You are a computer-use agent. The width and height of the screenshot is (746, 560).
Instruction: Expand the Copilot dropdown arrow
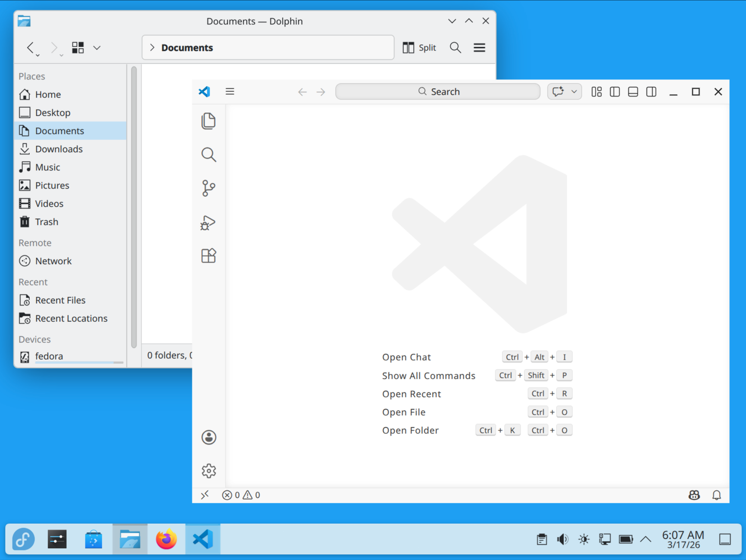tap(574, 91)
